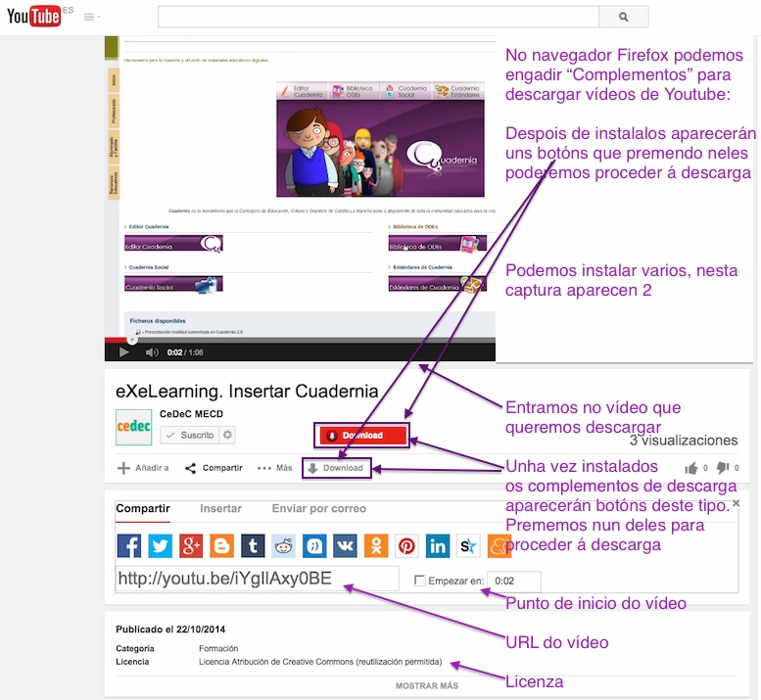761x700 pixels.
Task: Open the CeDeC MECD channel link
Action: click(191, 414)
